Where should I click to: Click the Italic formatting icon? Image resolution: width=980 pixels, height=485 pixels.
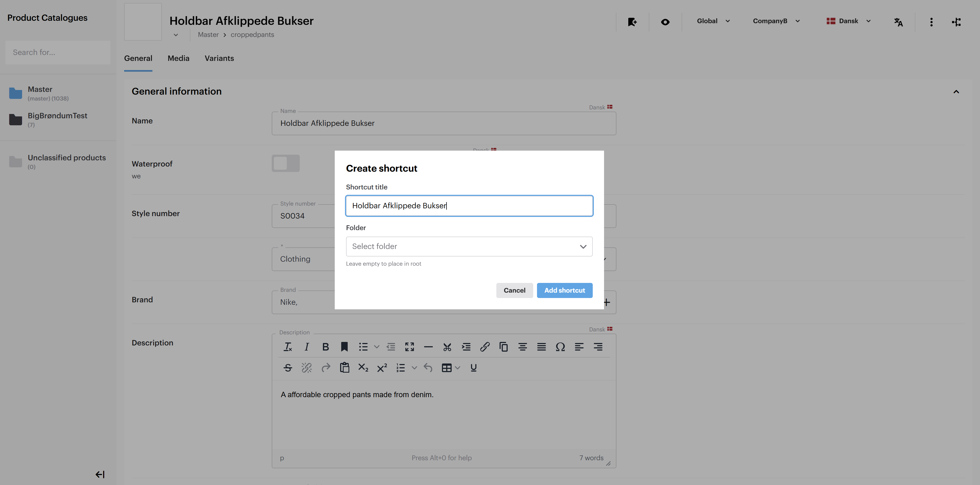click(x=307, y=347)
